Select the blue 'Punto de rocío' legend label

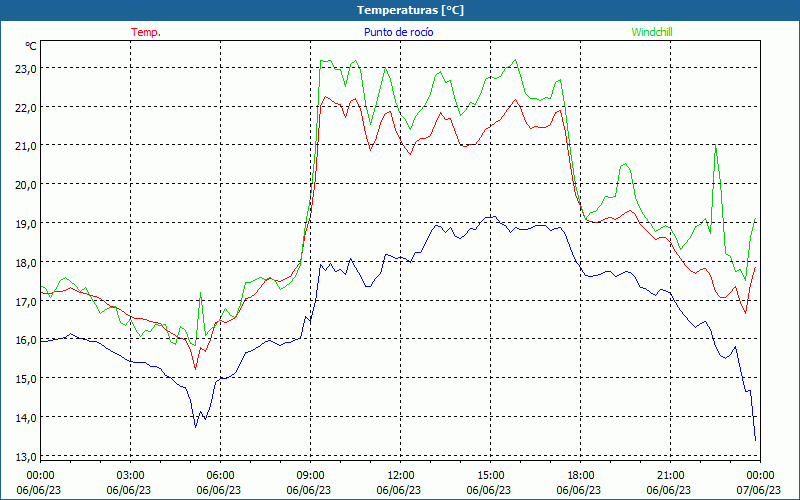(398, 32)
